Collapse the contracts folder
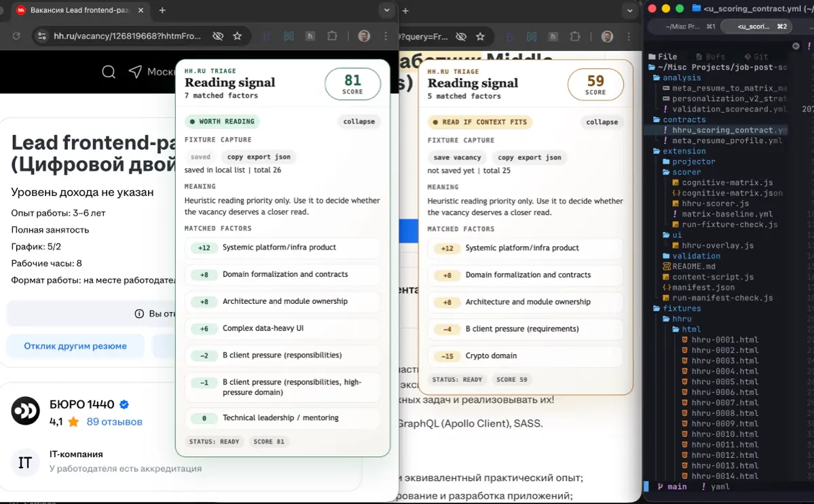 pyautogui.click(x=680, y=120)
